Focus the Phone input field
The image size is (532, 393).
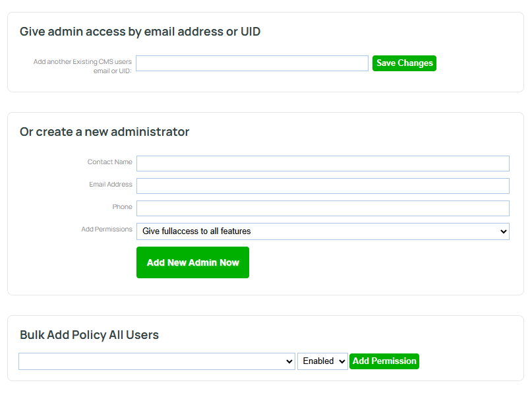point(323,208)
